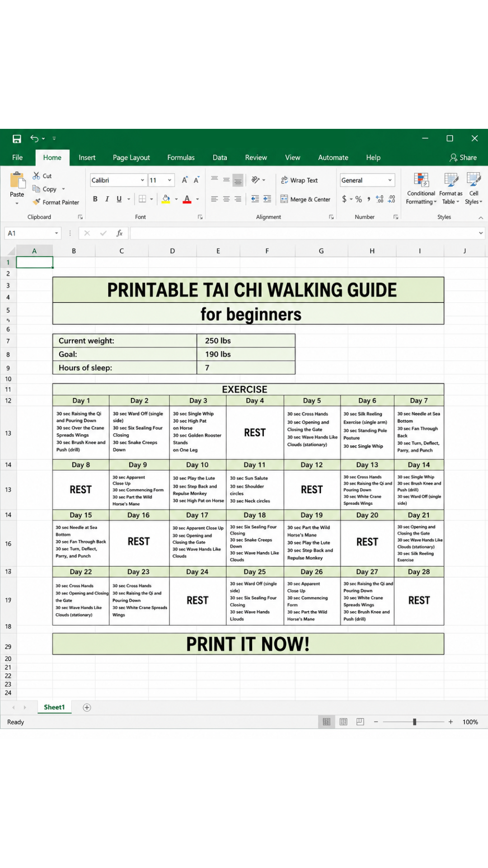Click Insert Function fx icon
Viewport: 488px width, 868px height.
[x=120, y=233]
